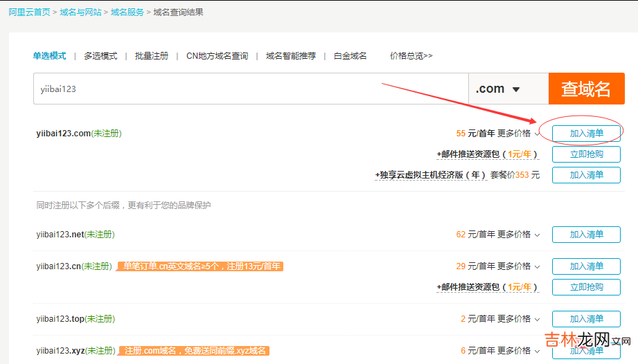Go to 阿里云首页 breadcrumb link
This screenshot has height=364, width=638.
click(x=29, y=12)
